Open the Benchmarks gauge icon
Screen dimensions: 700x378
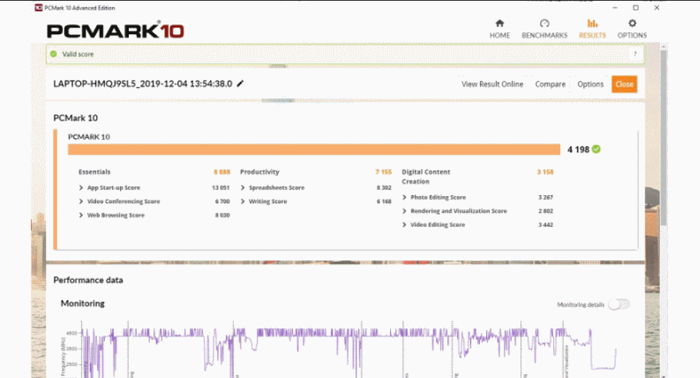tap(544, 23)
